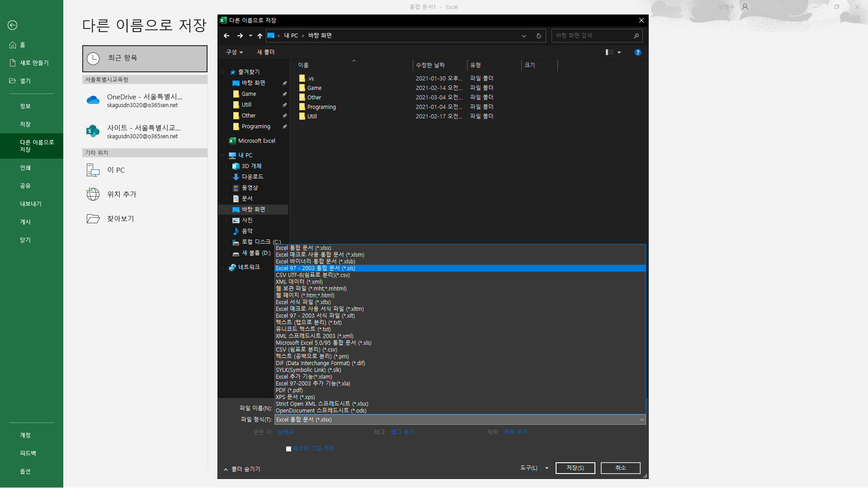Collapse the 즐겨찾기 tree node
868x488 pixels.
(223, 72)
